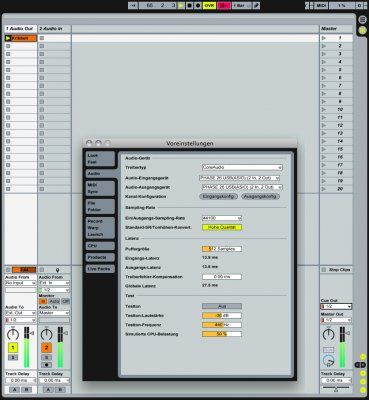
Task: Click the transport stop button
Action: tap(189, 6)
